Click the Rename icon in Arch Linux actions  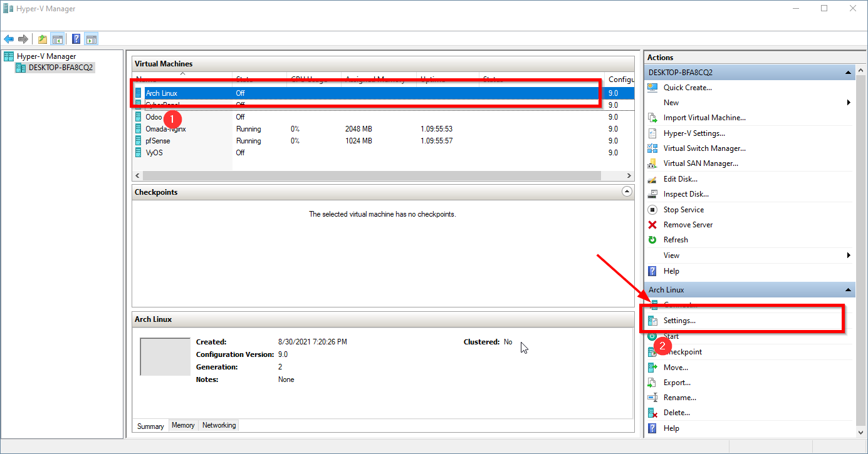coord(652,398)
